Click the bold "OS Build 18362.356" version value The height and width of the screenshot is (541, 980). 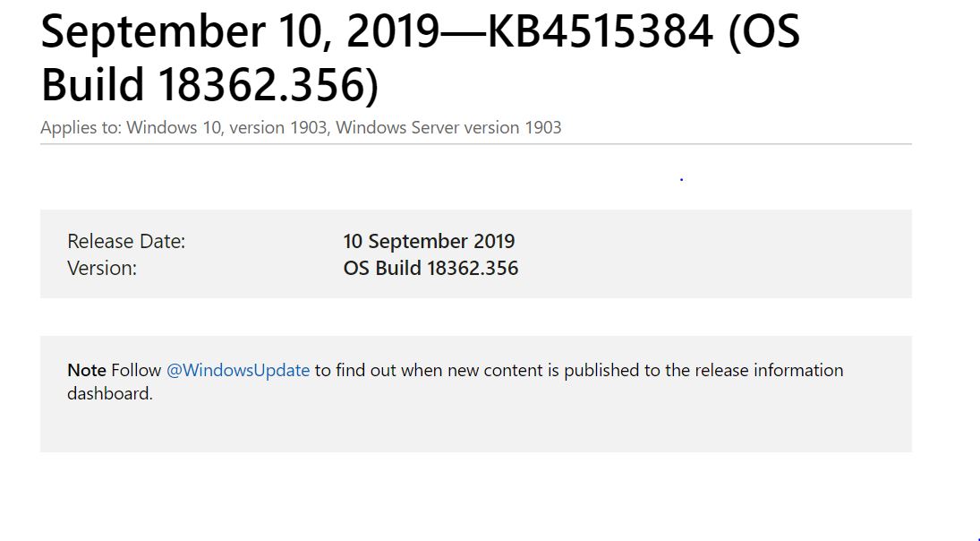(430, 269)
